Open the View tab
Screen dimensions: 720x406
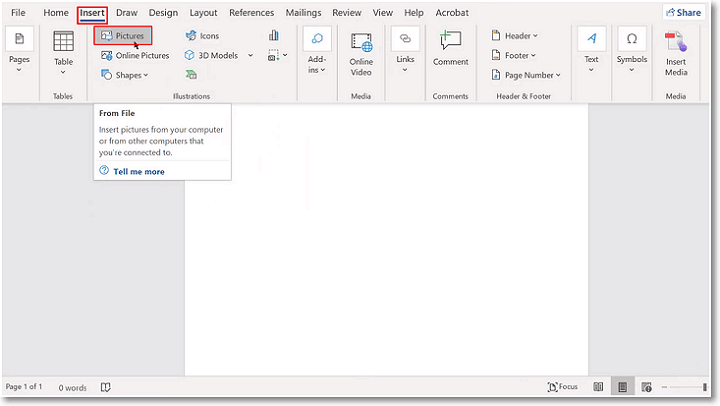pyautogui.click(x=382, y=13)
